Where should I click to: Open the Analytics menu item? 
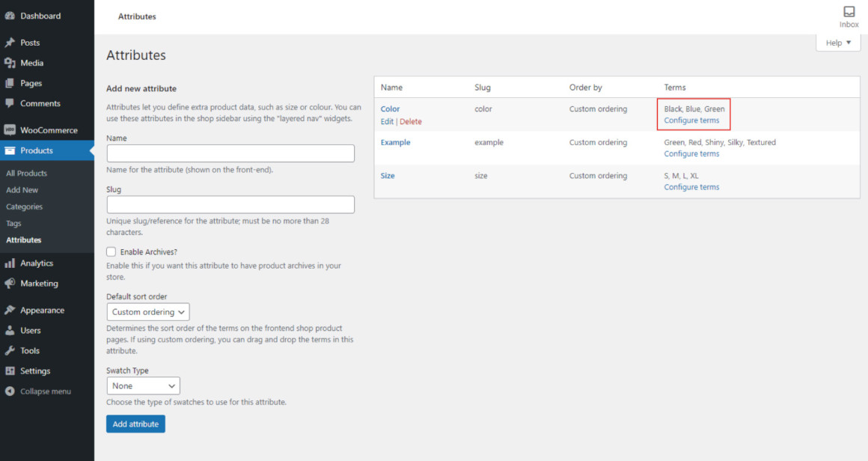37,263
